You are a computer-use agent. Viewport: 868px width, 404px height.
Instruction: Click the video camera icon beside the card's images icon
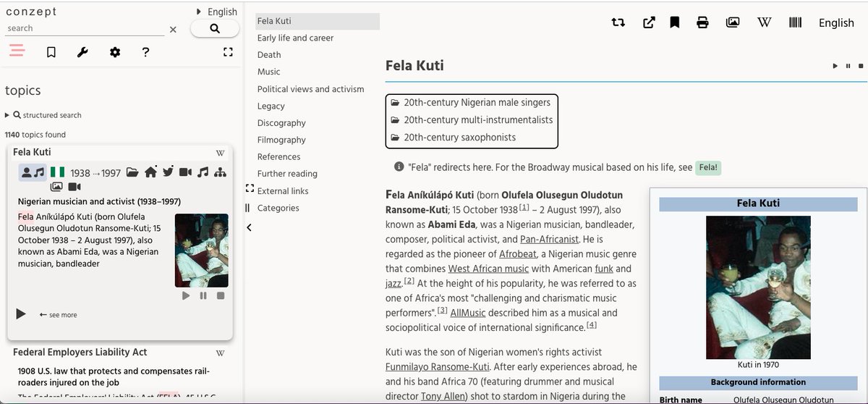pos(74,188)
